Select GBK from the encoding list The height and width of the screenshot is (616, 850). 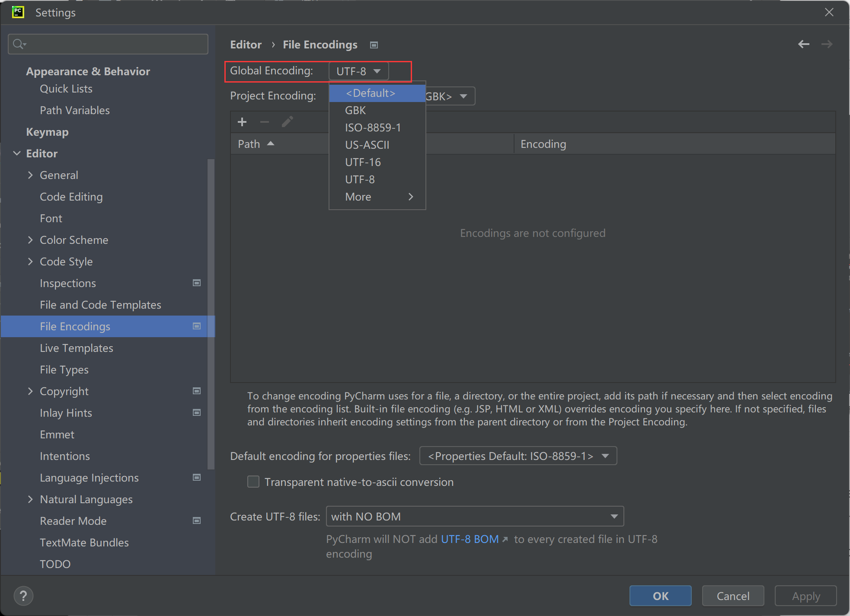pos(355,110)
